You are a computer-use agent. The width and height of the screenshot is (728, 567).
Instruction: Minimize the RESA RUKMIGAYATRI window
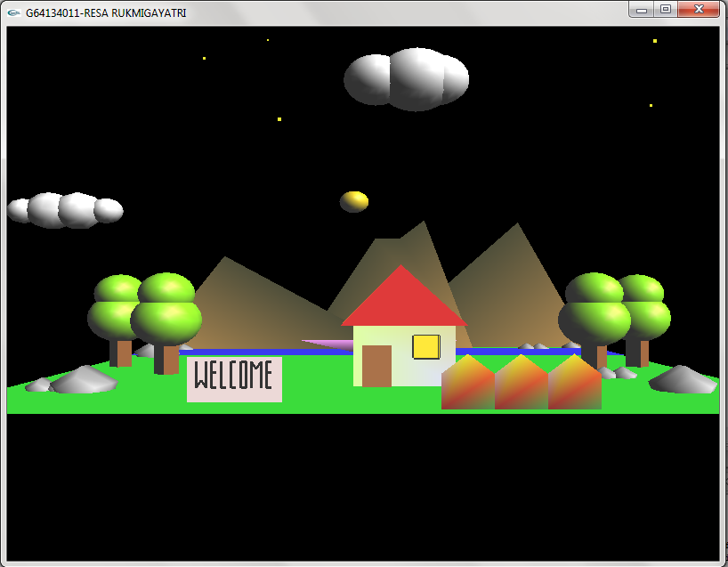click(642, 9)
